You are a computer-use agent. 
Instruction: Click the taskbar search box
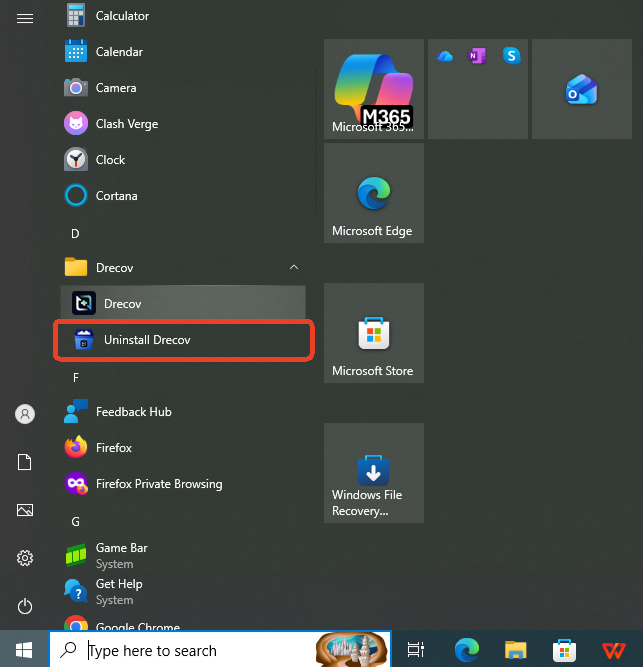pos(200,650)
